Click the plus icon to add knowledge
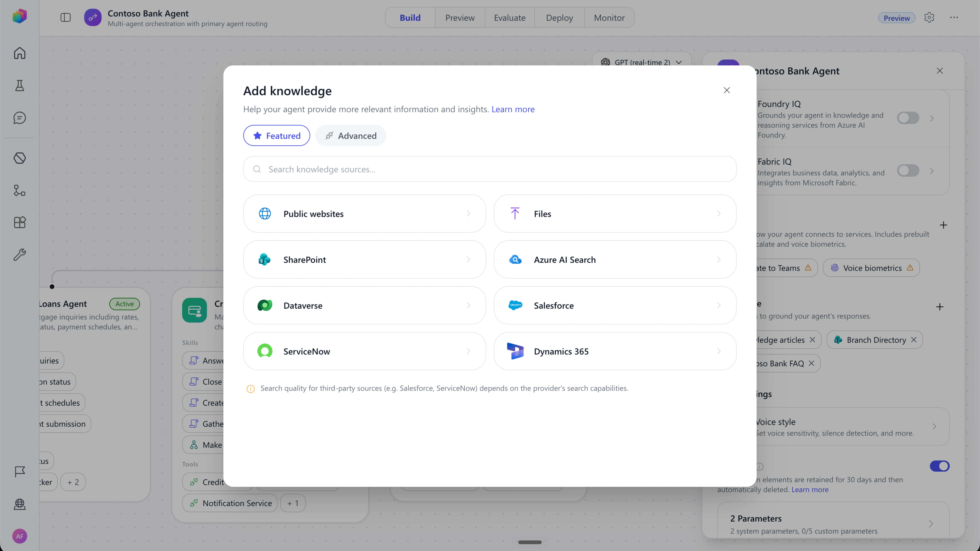The image size is (980, 551). point(940,307)
